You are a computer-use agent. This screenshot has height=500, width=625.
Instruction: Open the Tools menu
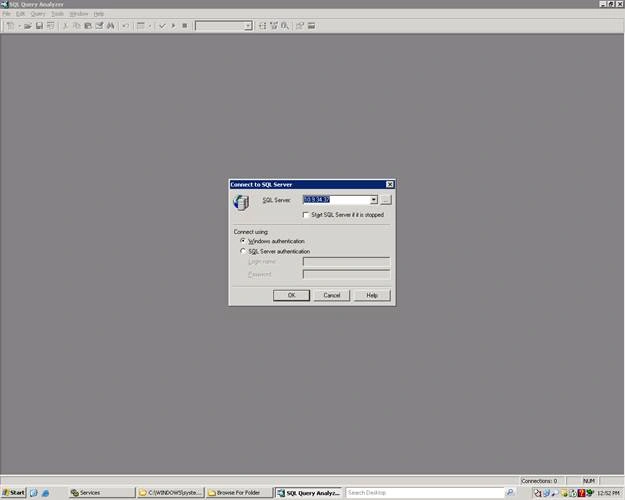pos(57,14)
